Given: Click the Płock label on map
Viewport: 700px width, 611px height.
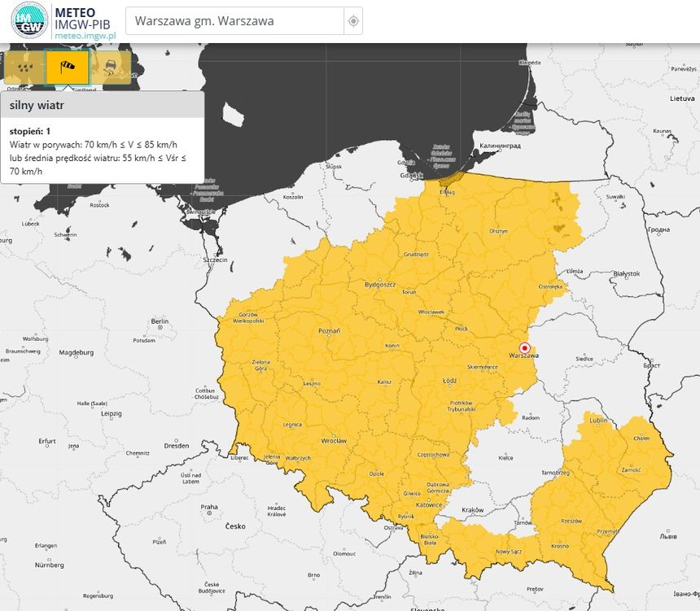Looking at the screenshot, I should pos(462,329).
